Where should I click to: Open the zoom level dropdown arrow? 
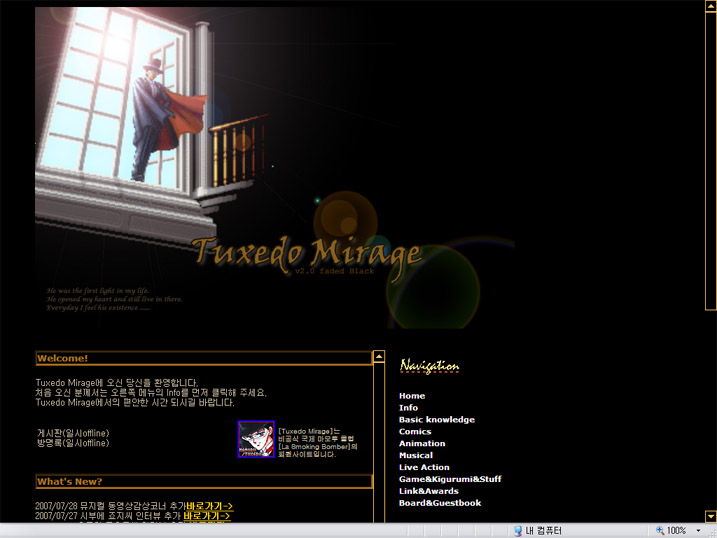[698, 530]
